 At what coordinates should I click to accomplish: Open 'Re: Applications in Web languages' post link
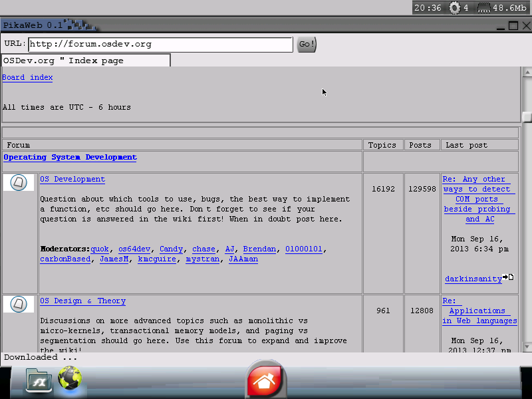479,311
